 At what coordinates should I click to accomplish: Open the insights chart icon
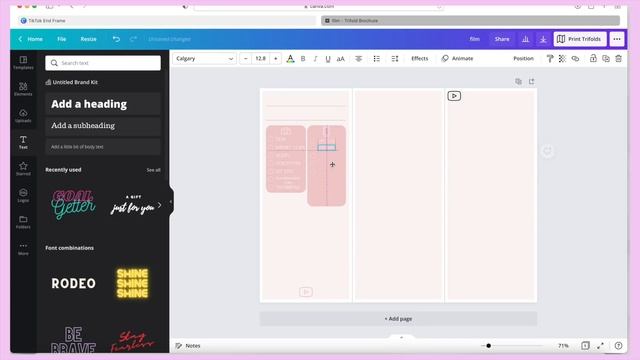tap(525, 39)
